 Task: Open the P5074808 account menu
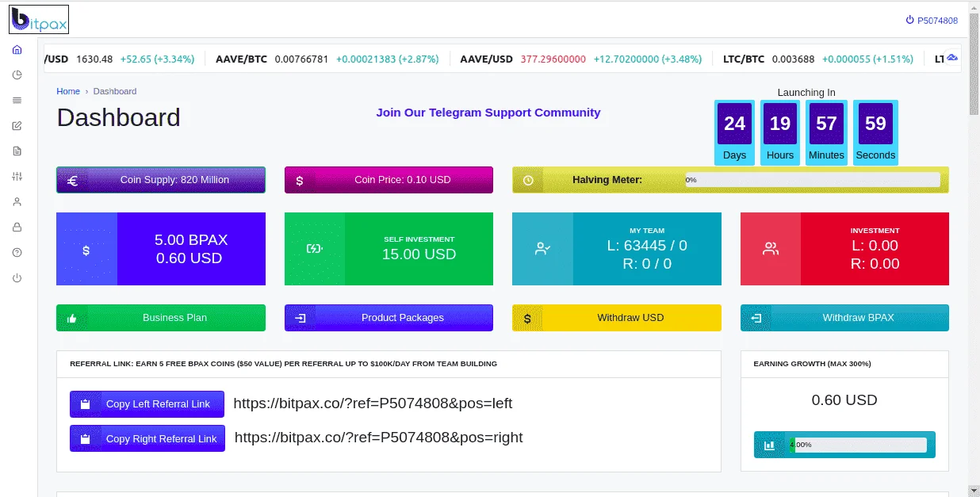point(932,21)
